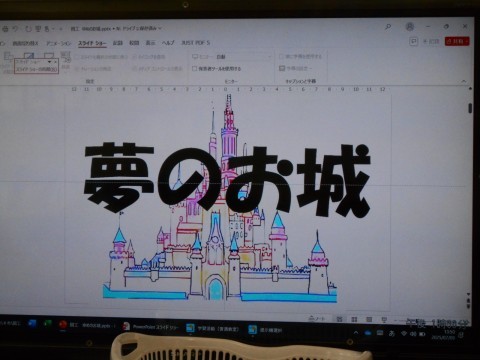Click the undo arrow in quick access toolbar

16,29
